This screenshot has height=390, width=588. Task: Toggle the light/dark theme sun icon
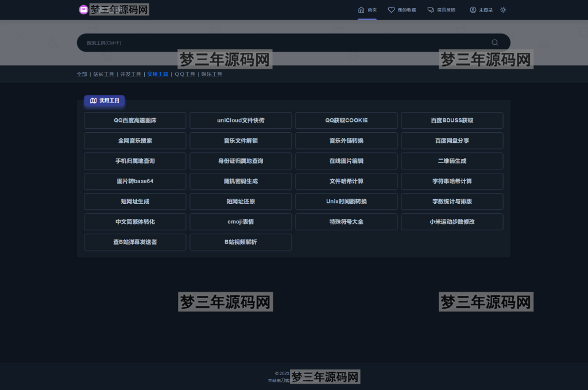pos(503,10)
